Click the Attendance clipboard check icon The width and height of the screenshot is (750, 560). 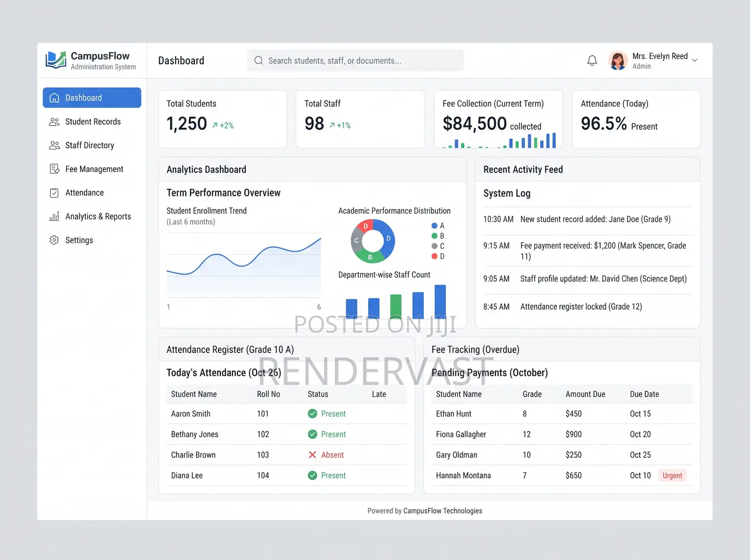tap(54, 193)
